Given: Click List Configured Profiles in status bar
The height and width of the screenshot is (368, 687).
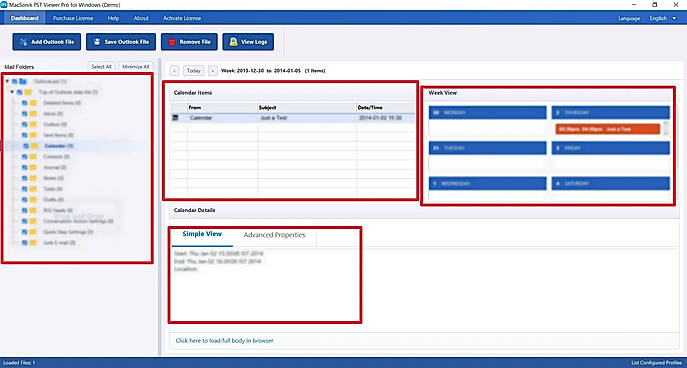Looking at the screenshot, I should [656, 363].
